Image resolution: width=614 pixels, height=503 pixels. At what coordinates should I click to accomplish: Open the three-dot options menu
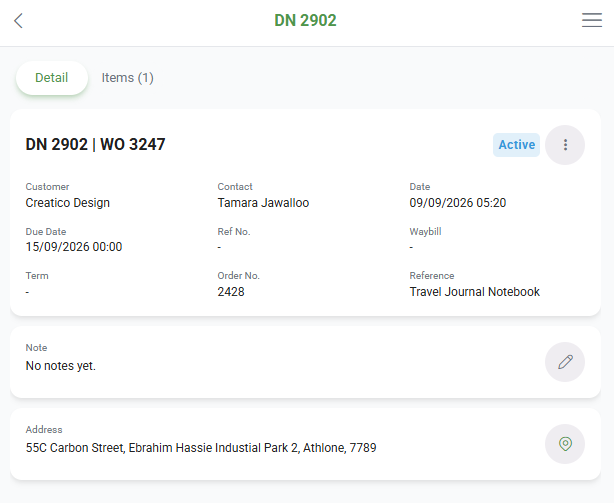tap(565, 145)
